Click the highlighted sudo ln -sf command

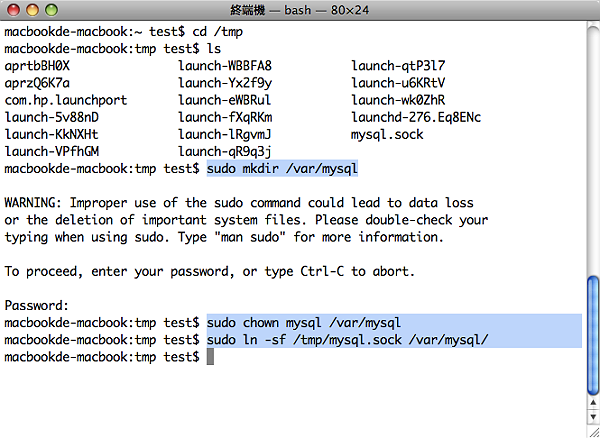[347, 340]
